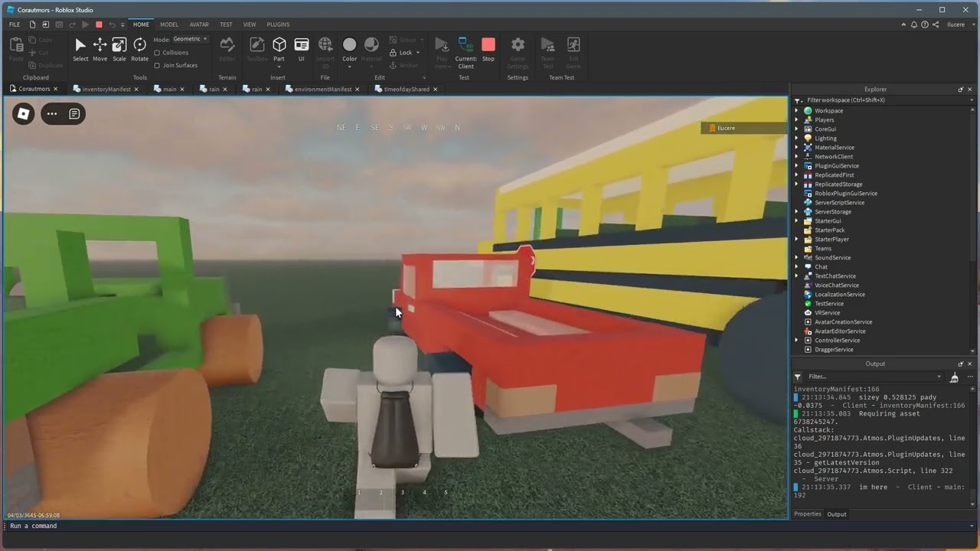
Task: Choose the Scale tool
Action: 119,49
